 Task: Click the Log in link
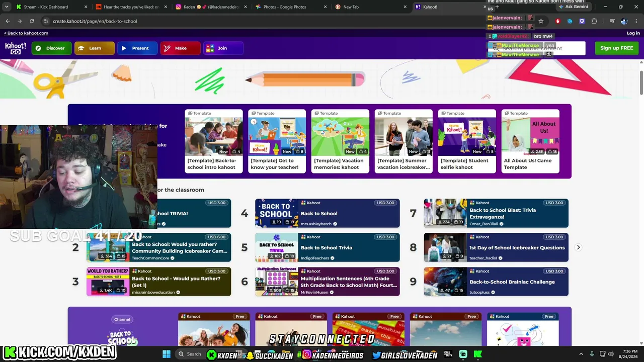[x=633, y=33]
